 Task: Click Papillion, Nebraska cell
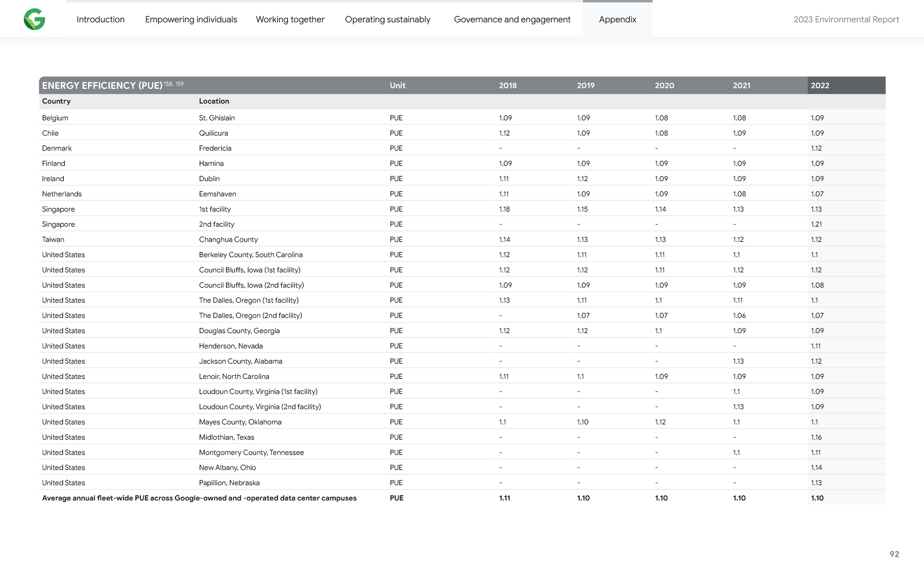coord(229,483)
